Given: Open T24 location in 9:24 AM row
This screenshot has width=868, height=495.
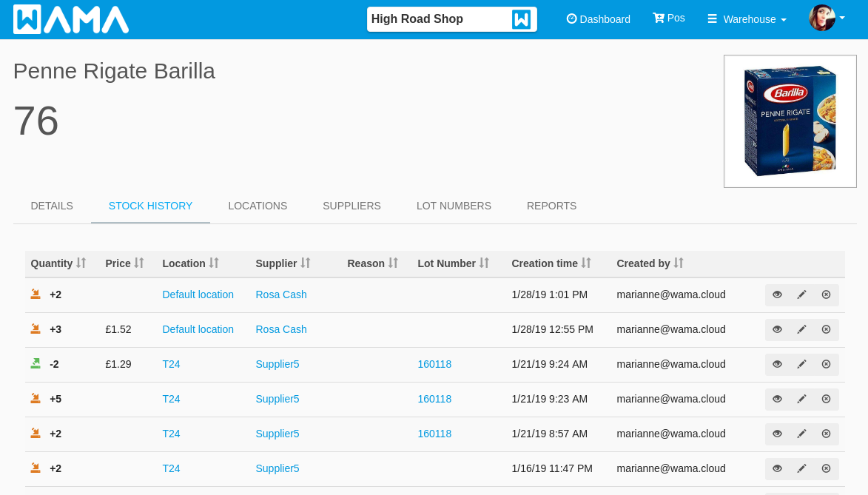Looking at the screenshot, I should click(171, 364).
